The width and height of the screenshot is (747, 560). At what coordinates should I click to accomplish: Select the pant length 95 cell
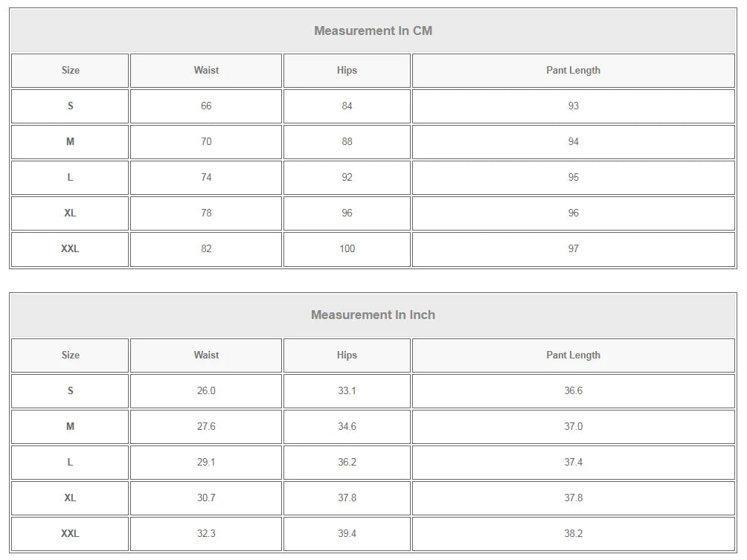573,177
